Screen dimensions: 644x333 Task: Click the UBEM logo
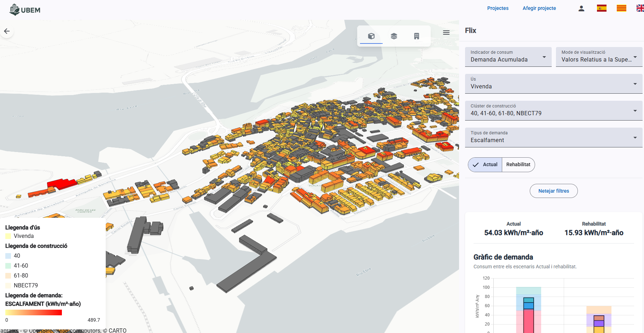[x=25, y=10]
